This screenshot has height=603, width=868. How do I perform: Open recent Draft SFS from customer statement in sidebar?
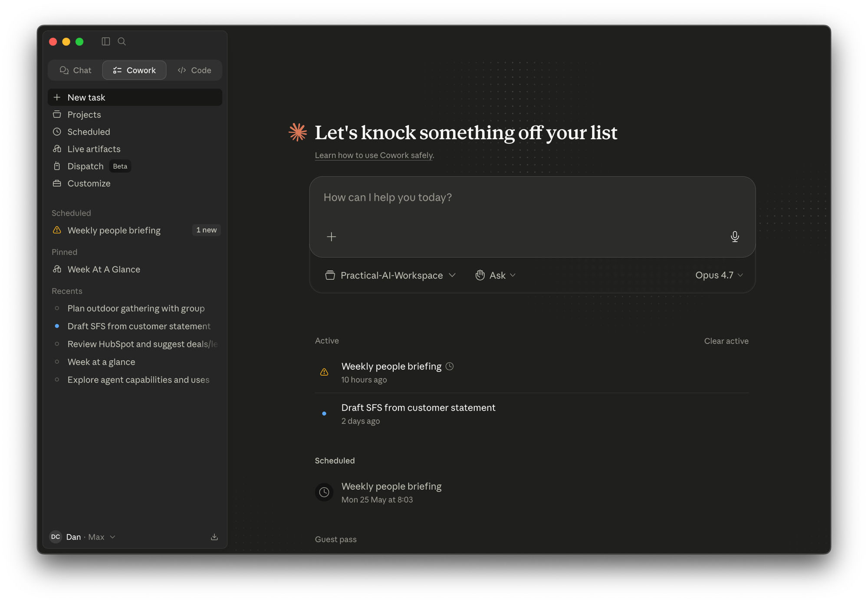pyautogui.click(x=135, y=326)
